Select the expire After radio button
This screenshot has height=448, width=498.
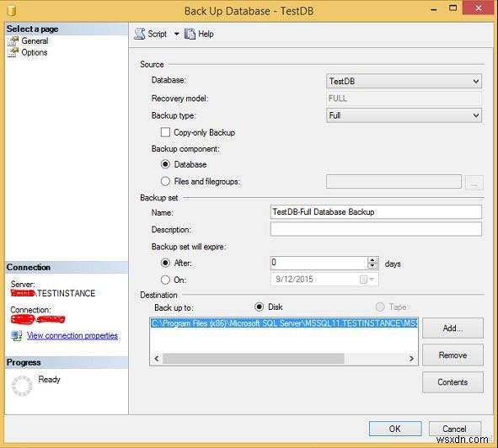tap(165, 263)
